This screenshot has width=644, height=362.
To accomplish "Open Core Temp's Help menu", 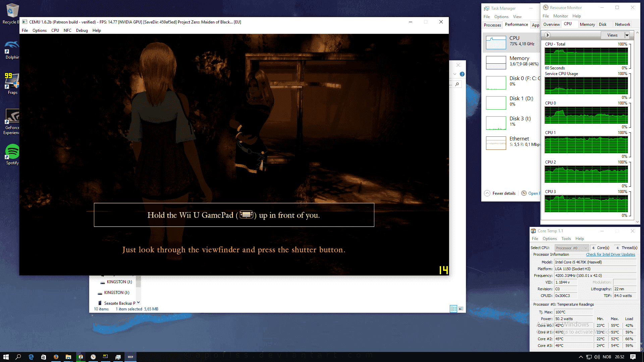I will click(580, 239).
